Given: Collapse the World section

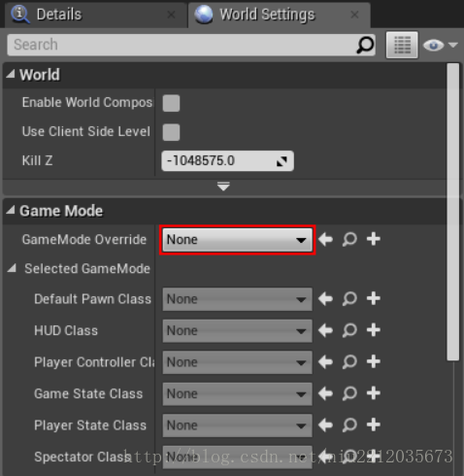Looking at the screenshot, I should [11, 75].
